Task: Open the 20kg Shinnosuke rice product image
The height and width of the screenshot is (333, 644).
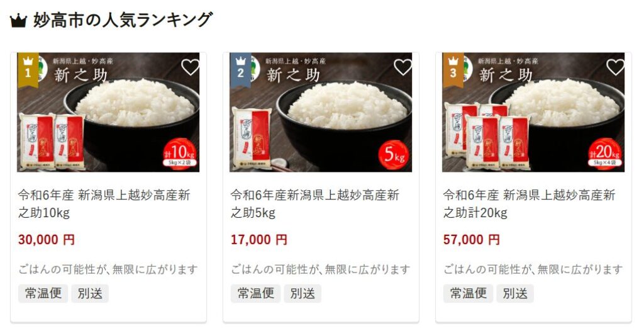Action: [x=533, y=112]
